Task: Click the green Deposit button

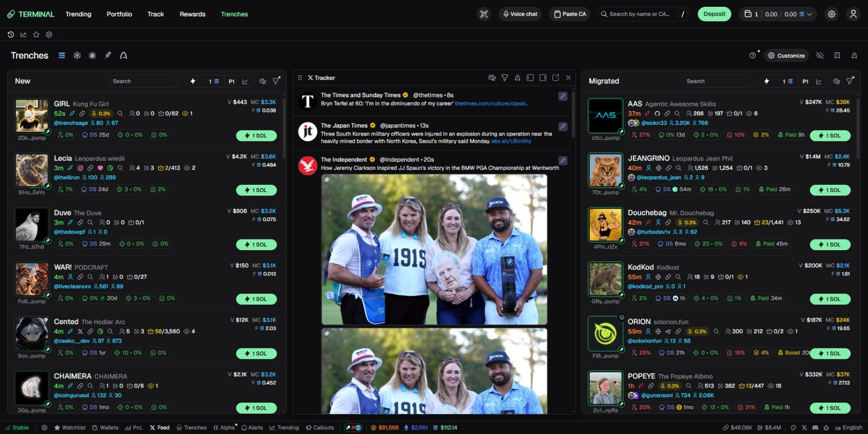Action: (x=714, y=14)
